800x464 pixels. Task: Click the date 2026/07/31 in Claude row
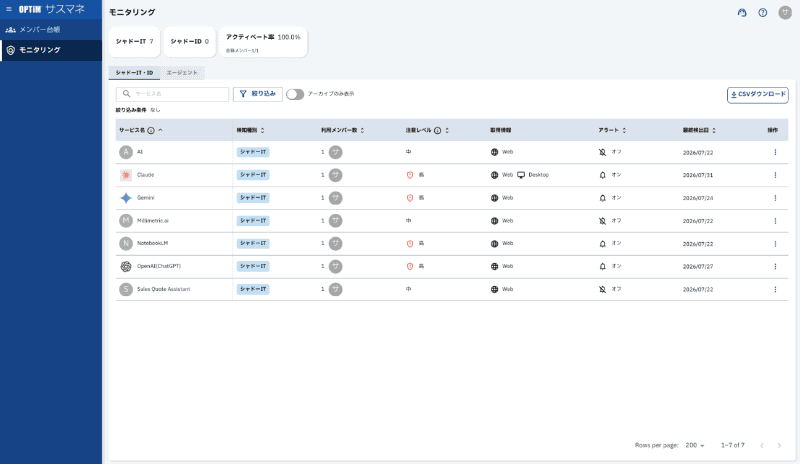click(698, 175)
